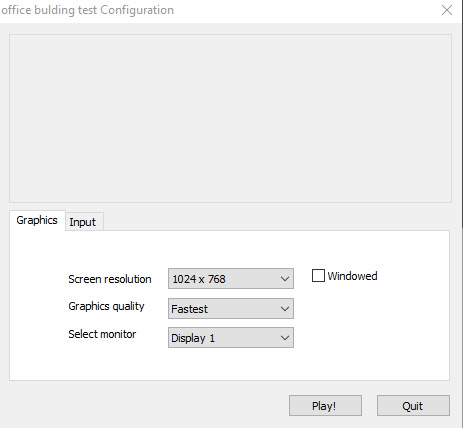Switch to the Input tab
Screen dimensions: 463x428
point(83,222)
